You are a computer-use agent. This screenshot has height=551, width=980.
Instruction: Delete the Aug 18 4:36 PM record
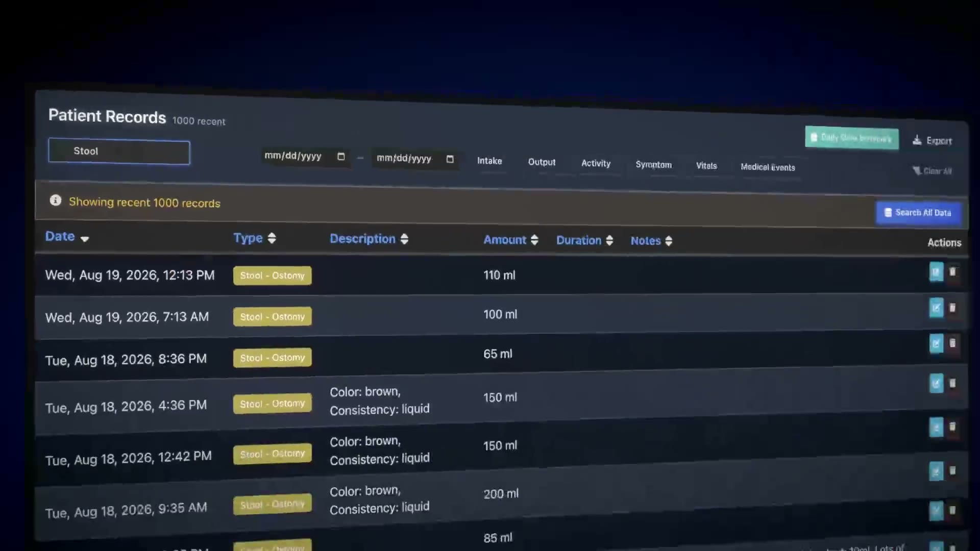952,383
